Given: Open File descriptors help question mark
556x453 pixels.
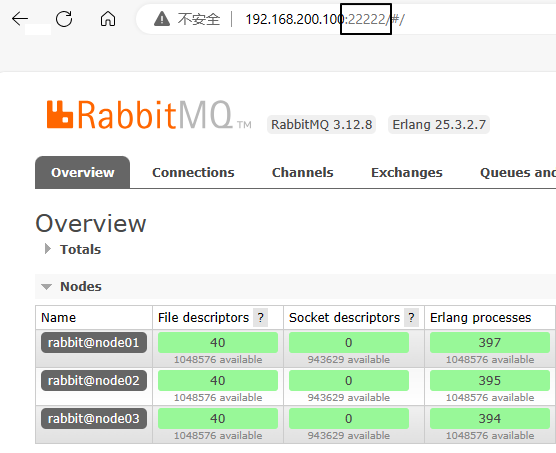Looking at the screenshot, I should [261, 318].
